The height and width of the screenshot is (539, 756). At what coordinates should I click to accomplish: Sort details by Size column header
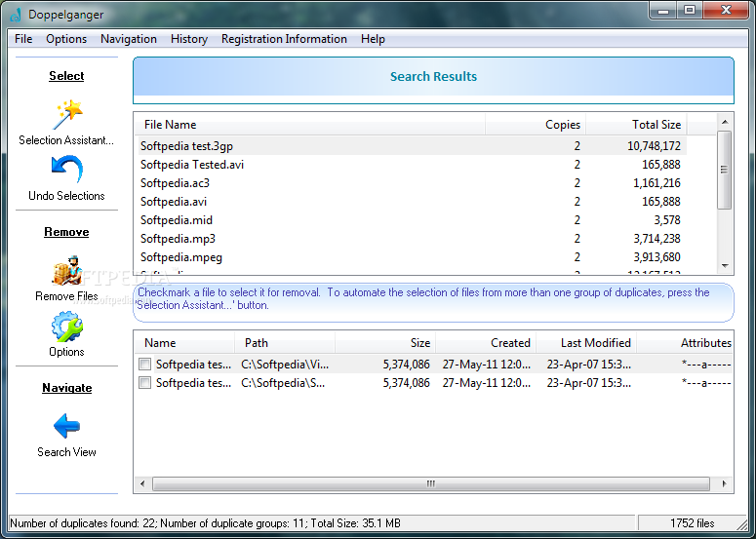click(385, 343)
